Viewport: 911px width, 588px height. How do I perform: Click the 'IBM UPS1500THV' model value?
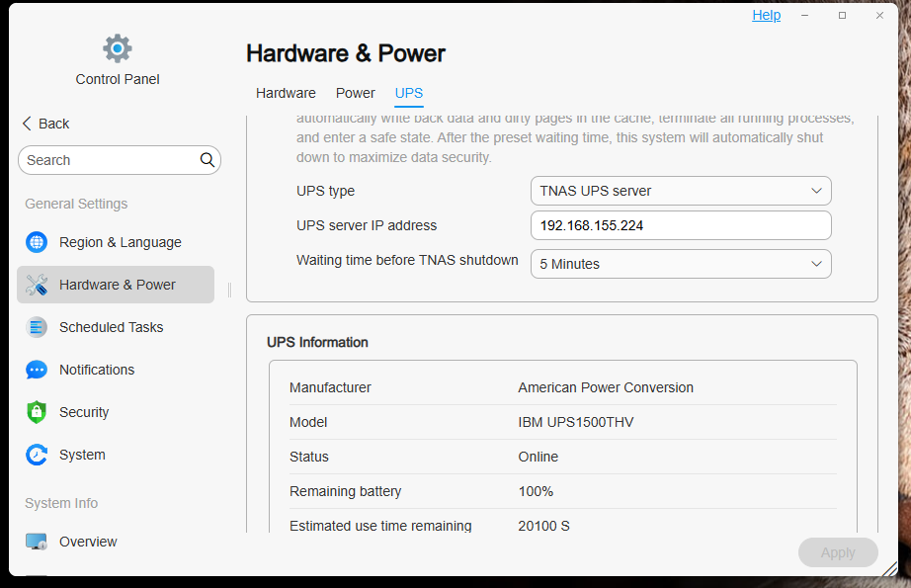pyautogui.click(x=576, y=422)
